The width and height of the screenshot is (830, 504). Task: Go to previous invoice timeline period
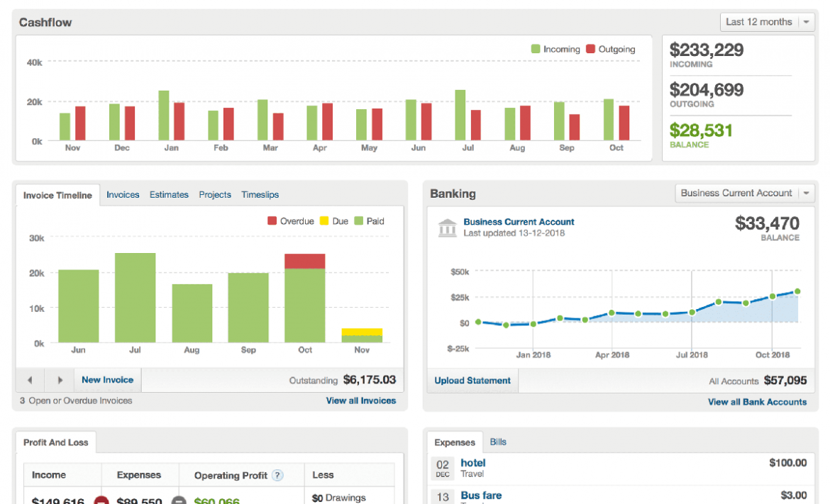[30, 380]
